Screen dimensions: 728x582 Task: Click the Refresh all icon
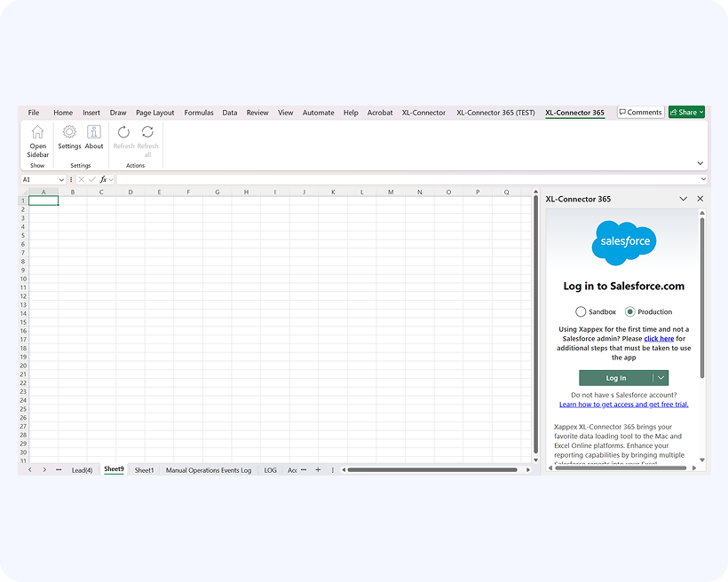click(x=147, y=132)
